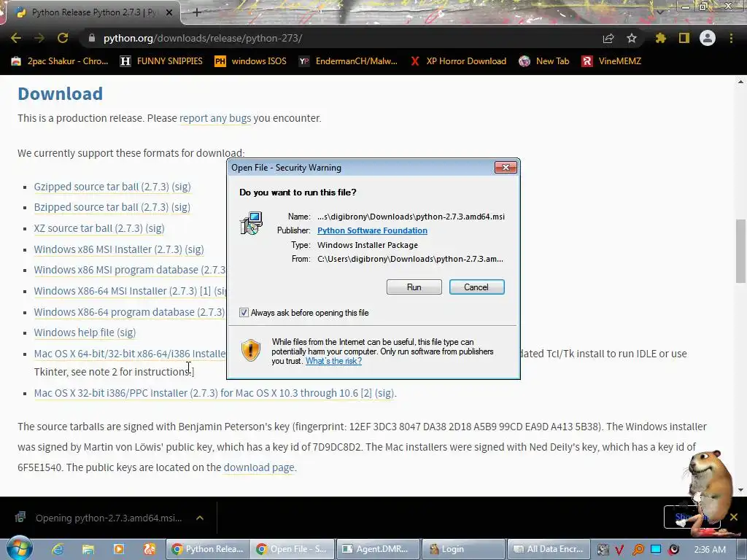Open the Chrome profile avatar
Screen dimensions: 747x560
(x=708, y=38)
